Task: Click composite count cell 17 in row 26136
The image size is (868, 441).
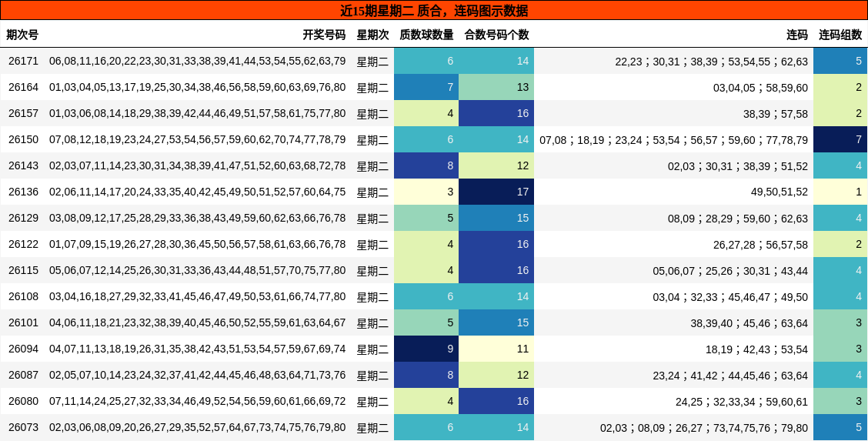Action: point(496,192)
